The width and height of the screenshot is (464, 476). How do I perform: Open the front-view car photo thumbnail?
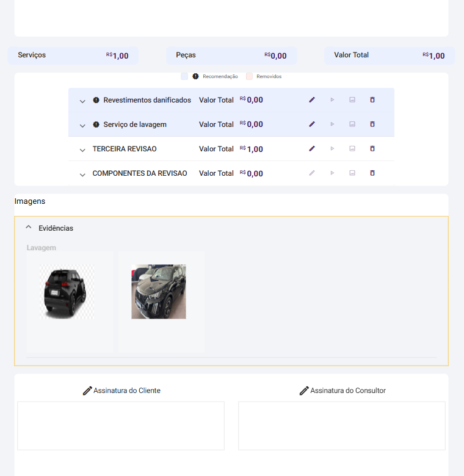tap(159, 292)
